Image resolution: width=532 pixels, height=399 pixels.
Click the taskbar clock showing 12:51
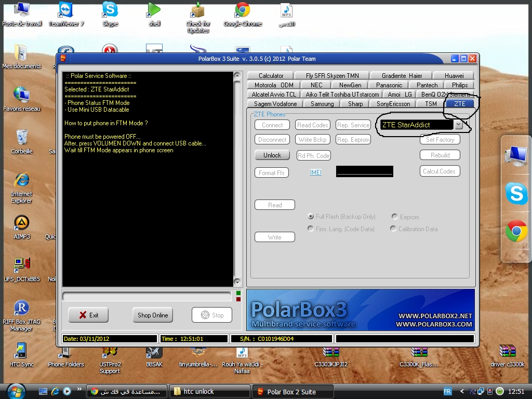pyautogui.click(x=516, y=392)
